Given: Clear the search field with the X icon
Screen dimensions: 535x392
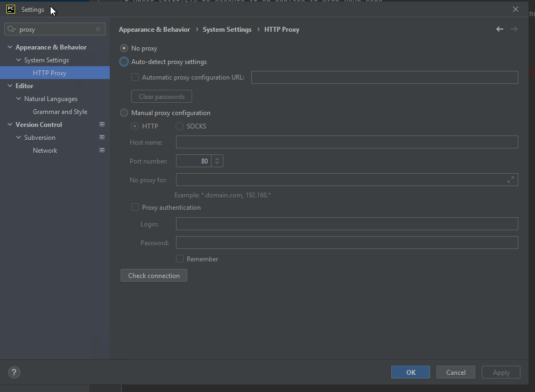Looking at the screenshot, I should click(x=98, y=30).
